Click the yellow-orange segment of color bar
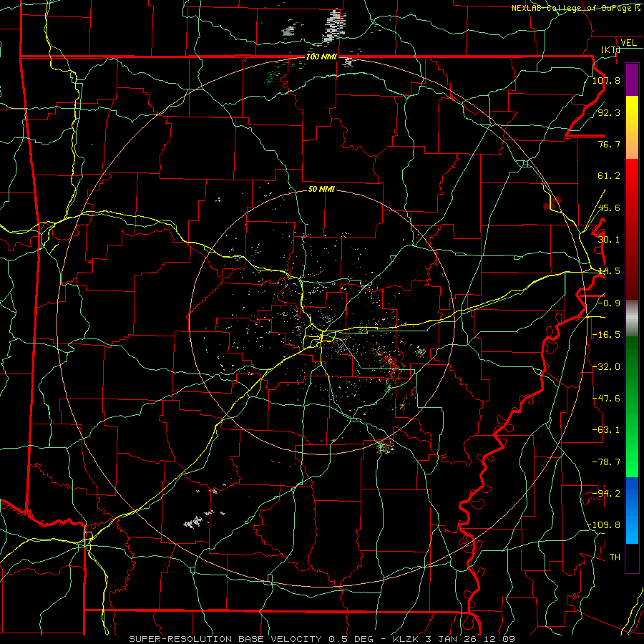The image size is (644, 644). click(x=632, y=127)
